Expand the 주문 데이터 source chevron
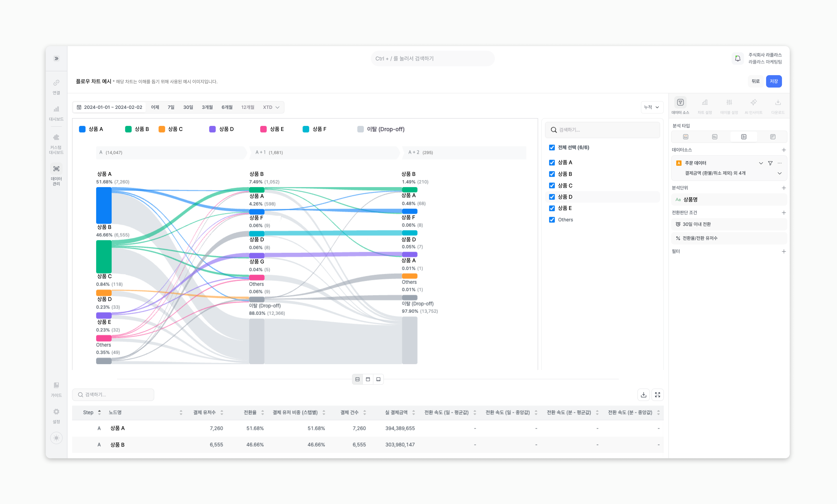 [x=761, y=163]
